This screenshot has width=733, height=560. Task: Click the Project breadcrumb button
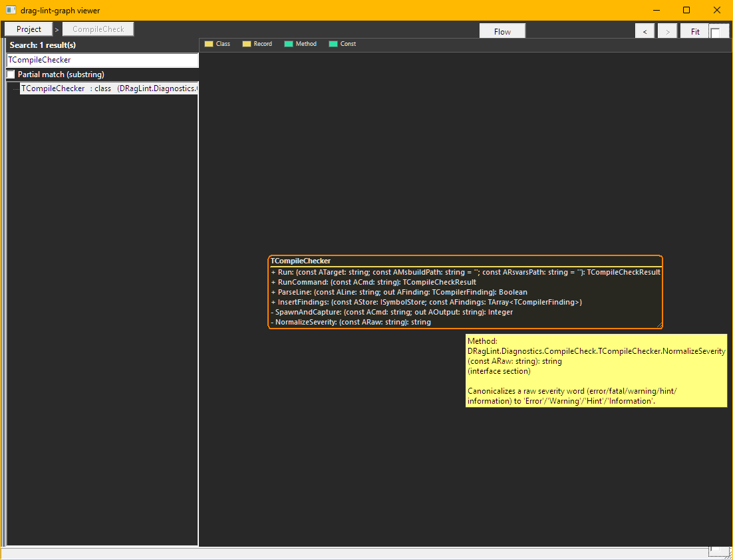(29, 29)
